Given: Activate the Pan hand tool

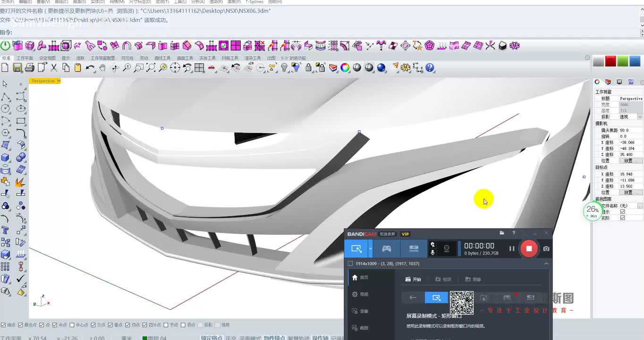Looking at the screenshot, I should pyautogui.click(x=102, y=68).
